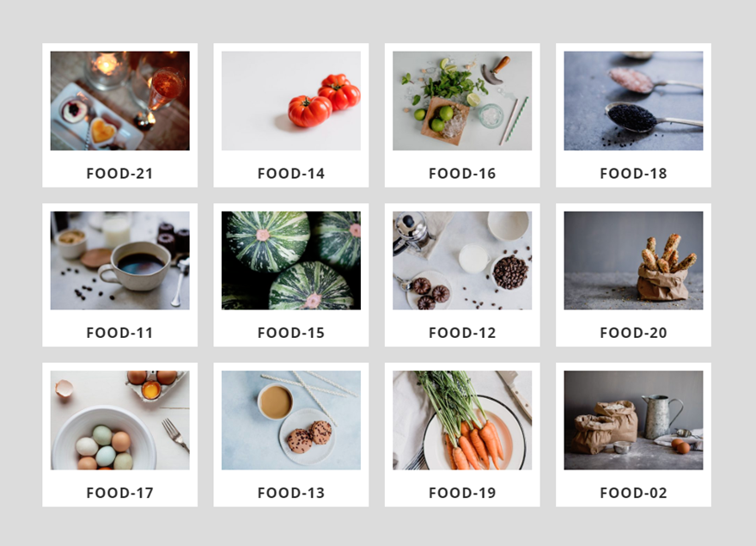
Task: Select the red tomatoes photo FOOD-14
Action: [x=291, y=101]
